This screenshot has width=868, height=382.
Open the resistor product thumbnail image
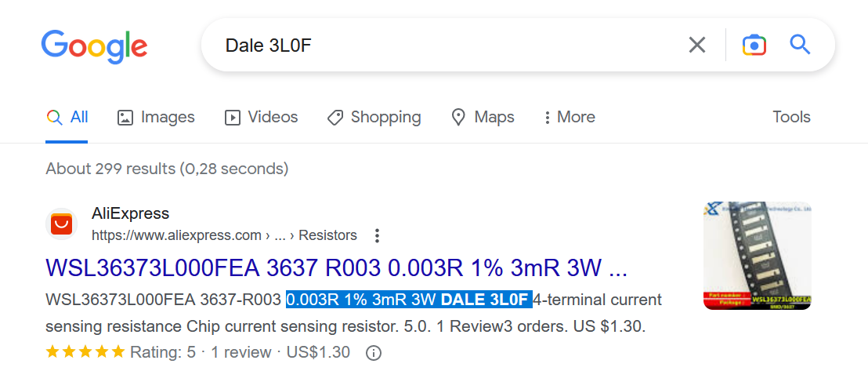(x=758, y=255)
